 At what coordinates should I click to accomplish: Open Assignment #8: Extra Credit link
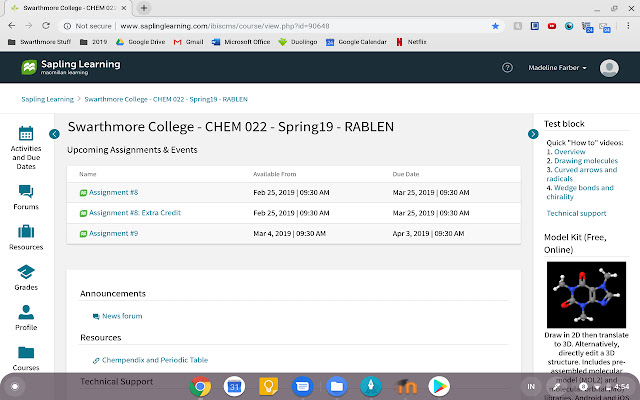(135, 213)
